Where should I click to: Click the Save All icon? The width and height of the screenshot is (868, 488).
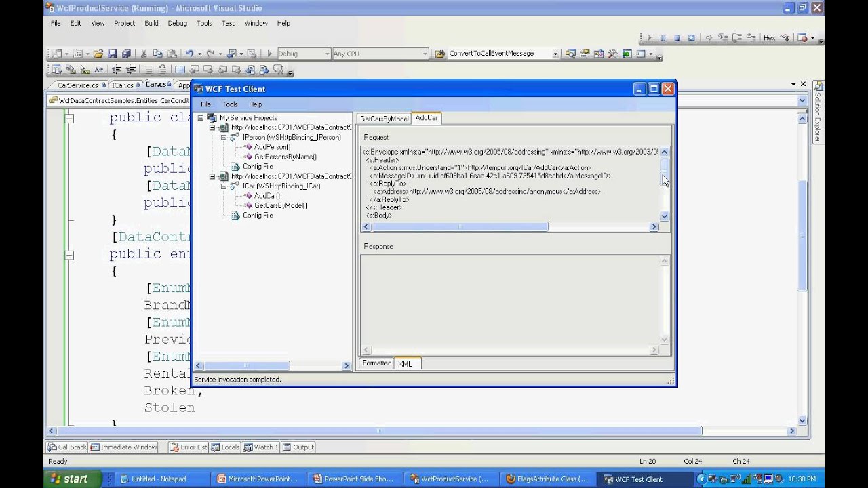click(126, 54)
